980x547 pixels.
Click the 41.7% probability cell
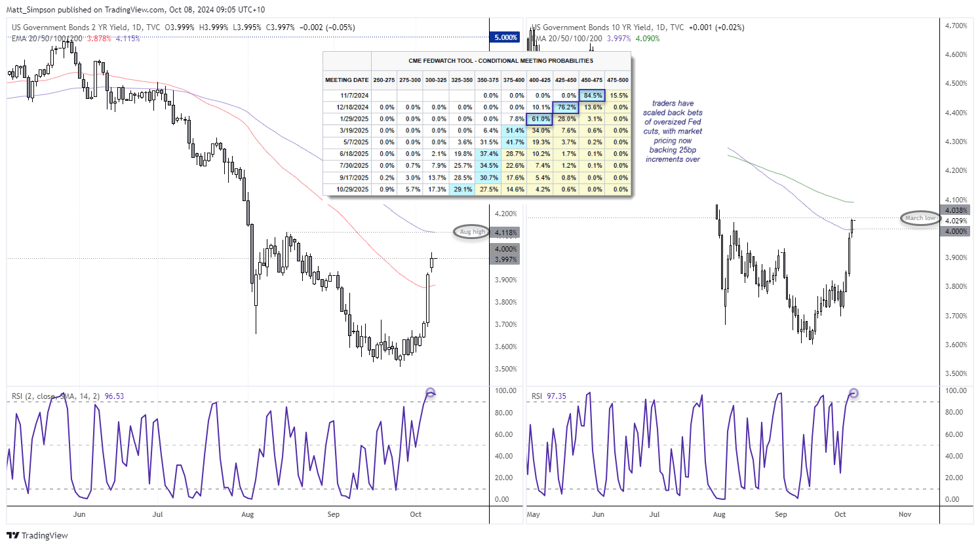tap(515, 142)
